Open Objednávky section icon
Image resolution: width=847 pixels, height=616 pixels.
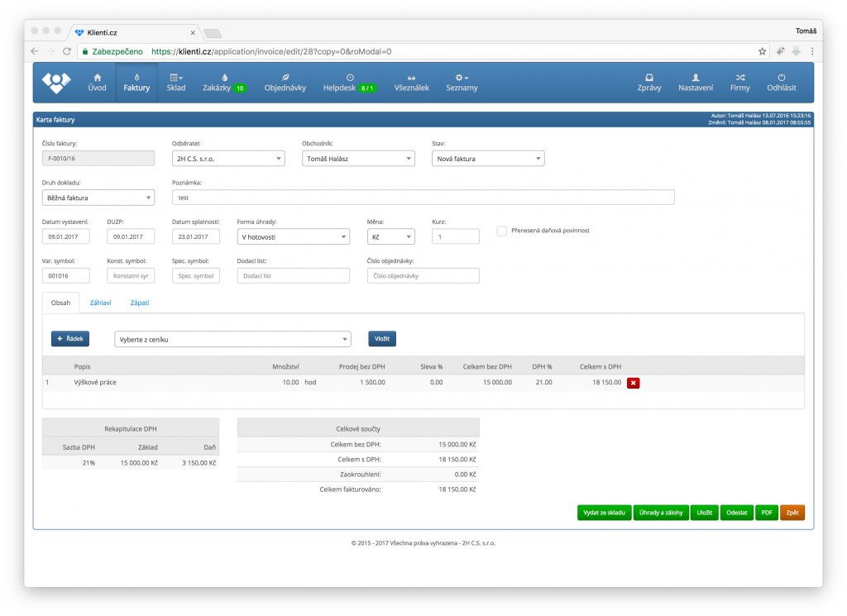[x=285, y=77]
